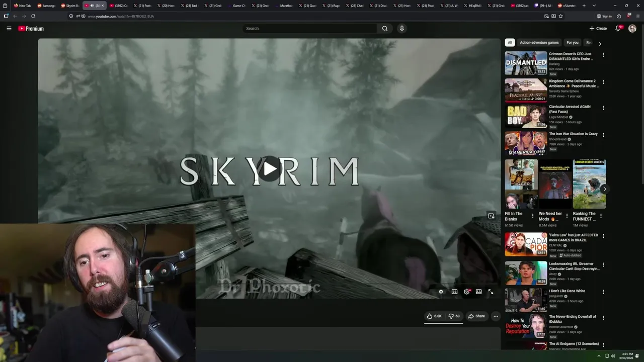Enter fullscreen video mode
The height and width of the screenshot is (362, 644).
(x=491, y=292)
